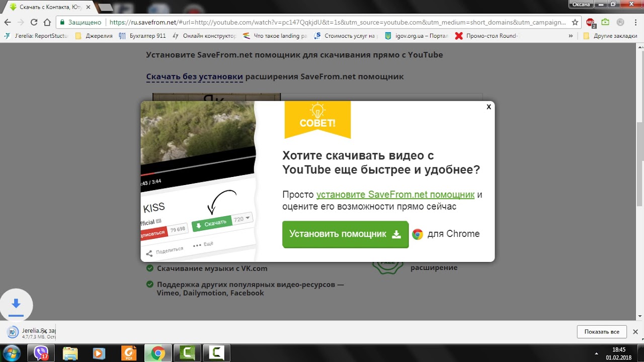Close the Скачать с Контакта tab
This screenshot has height=362, width=644.
tap(88, 7)
